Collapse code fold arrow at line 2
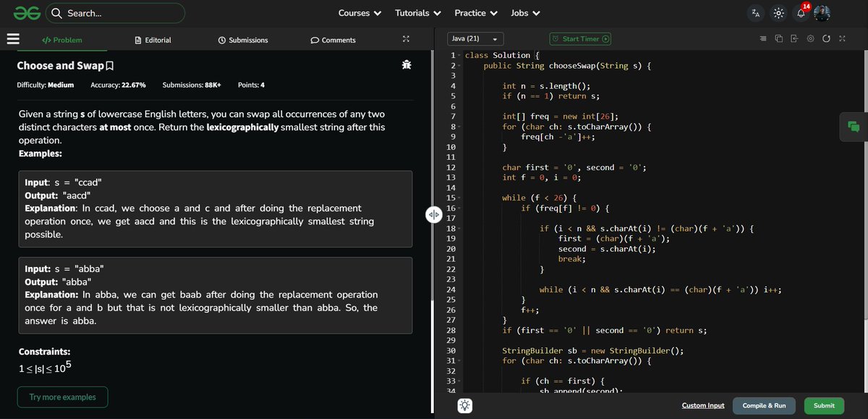The image size is (868, 419). click(459, 66)
